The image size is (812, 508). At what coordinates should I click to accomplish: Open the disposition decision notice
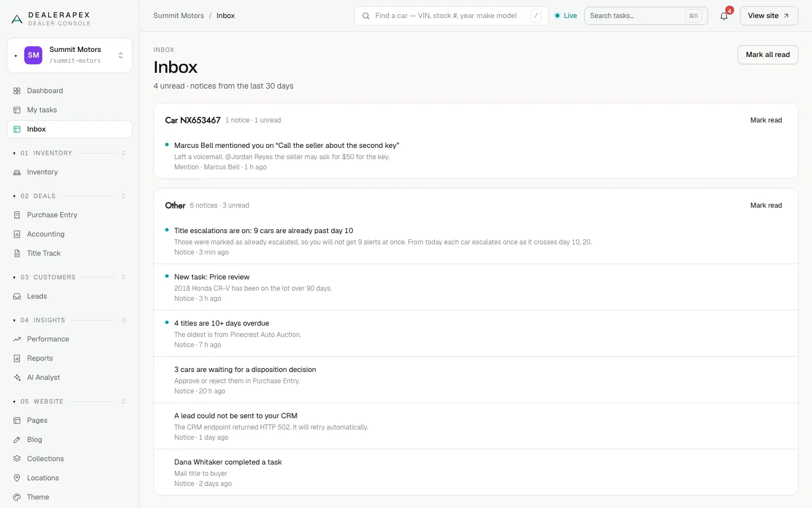coord(476,380)
